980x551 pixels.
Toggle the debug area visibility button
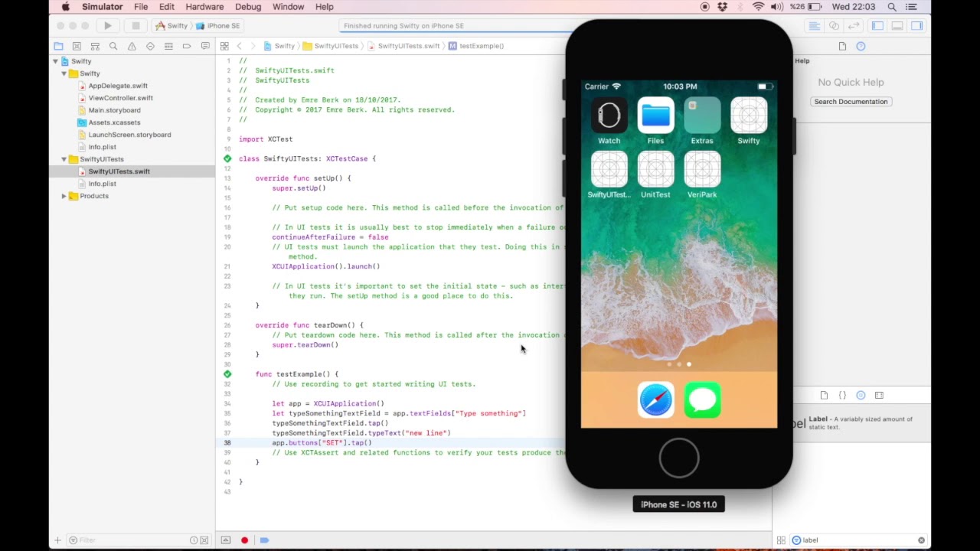tap(226, 540)
